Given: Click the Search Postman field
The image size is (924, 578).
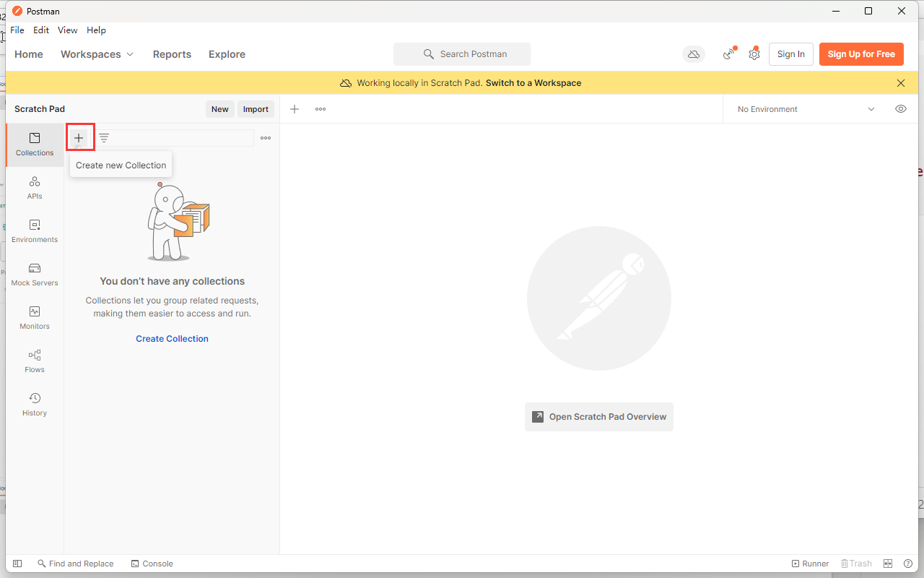Looking at the screenshot, I should tap(462, 54).
